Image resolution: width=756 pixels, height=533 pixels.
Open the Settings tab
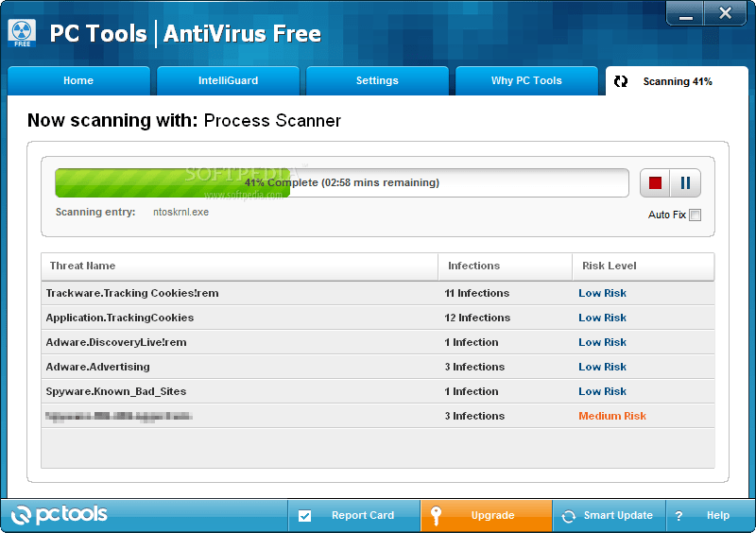click(377, 80)
